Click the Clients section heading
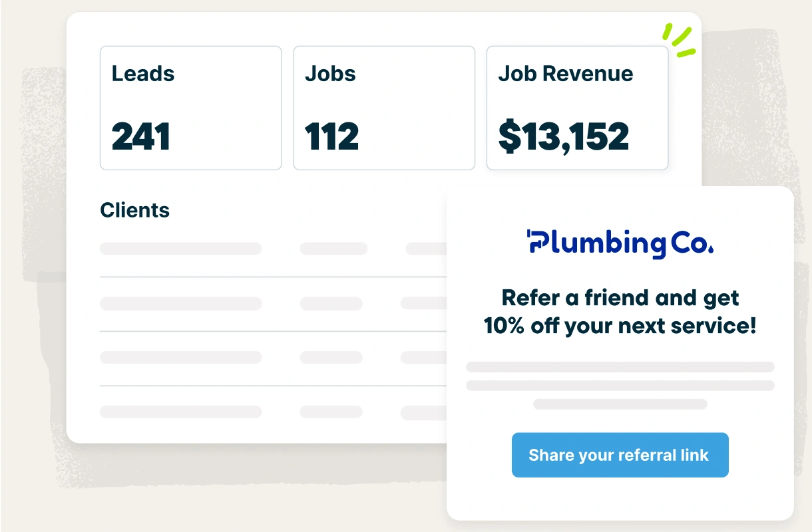812x532 pixels. pos(134,210)
